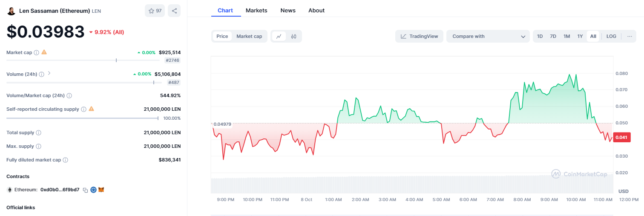Click the MetaMask fox icon
The height and width of the screenshot is (216, 644).
pyautogui.click(x=101, y=190)
